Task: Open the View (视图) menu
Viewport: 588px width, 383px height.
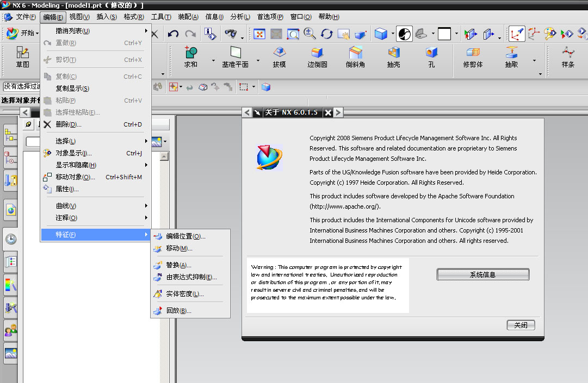Action: point(79,17)
